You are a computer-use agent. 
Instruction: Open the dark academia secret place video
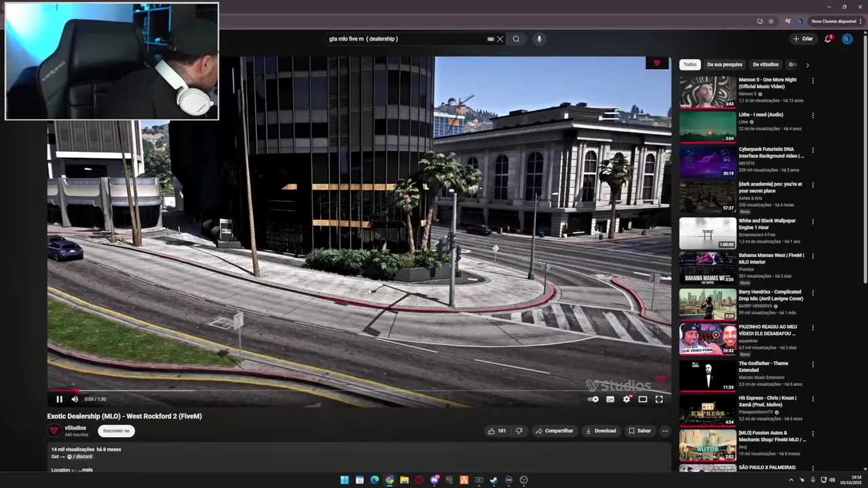click(707, 197)
